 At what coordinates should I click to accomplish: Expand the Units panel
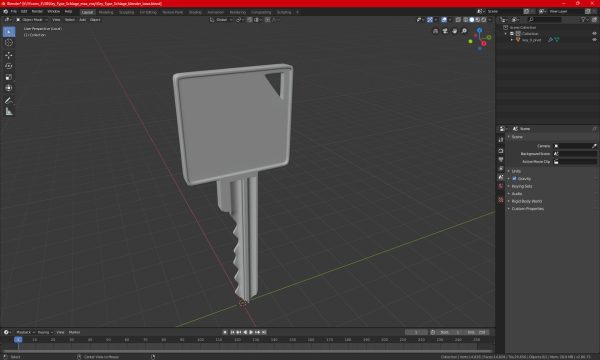[516, 171]
